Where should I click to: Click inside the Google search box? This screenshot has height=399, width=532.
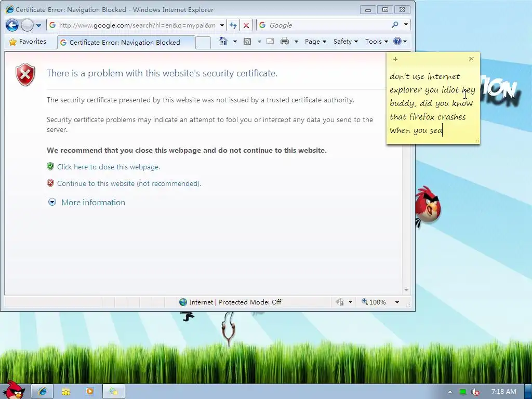(328, 25)
